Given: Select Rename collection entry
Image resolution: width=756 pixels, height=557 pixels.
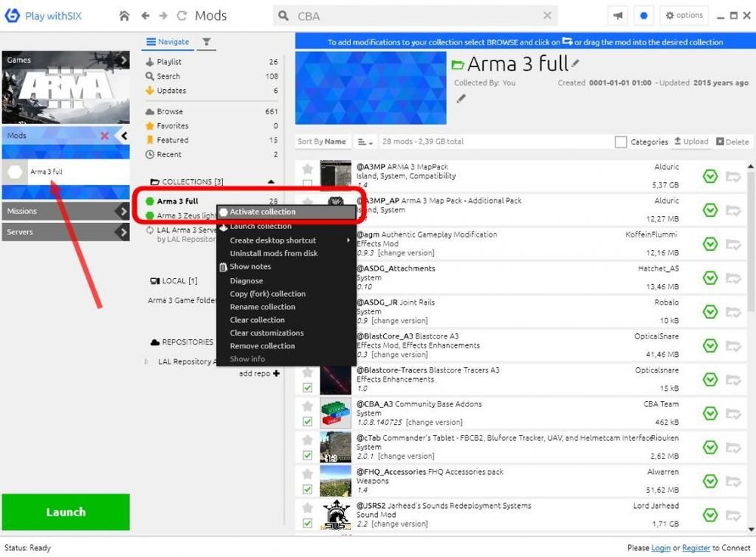Looking at the screenshot, I should [287, 307].
